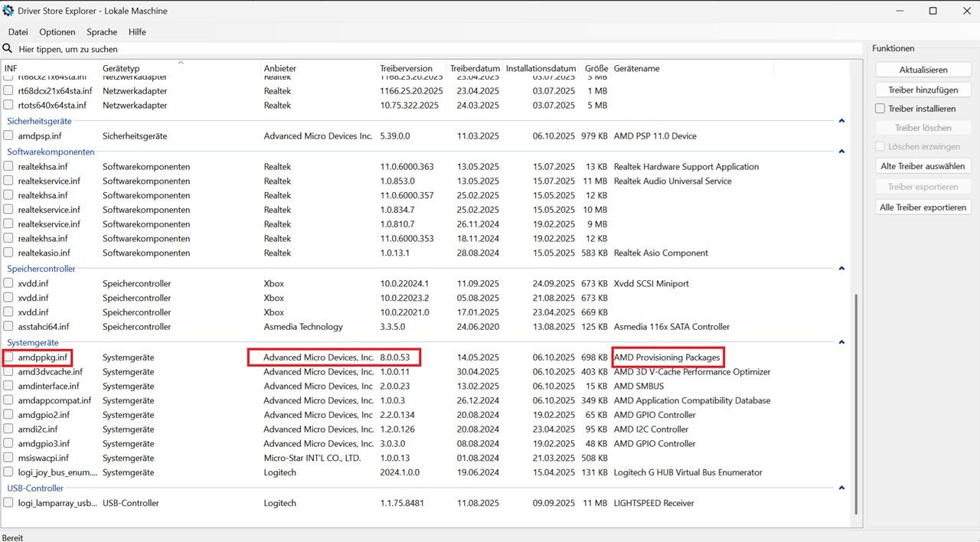Select 'Realtek Hardware Support Application' entry

pos(687,167)
